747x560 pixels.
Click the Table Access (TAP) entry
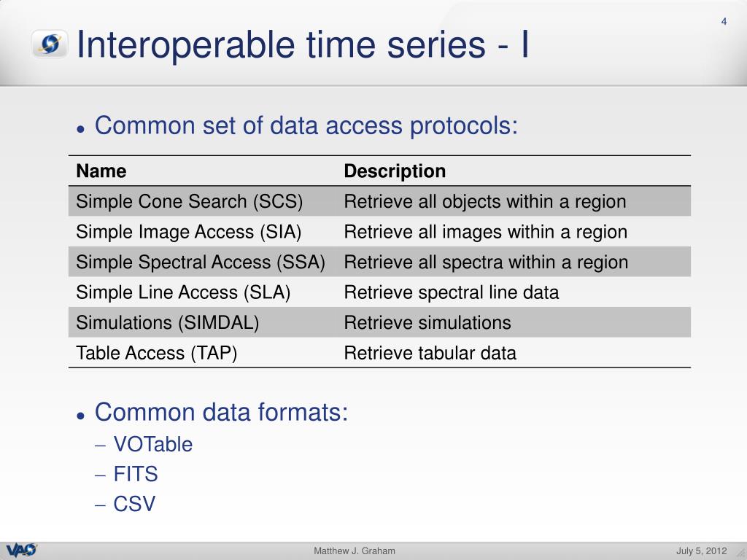tap(156, 353)
